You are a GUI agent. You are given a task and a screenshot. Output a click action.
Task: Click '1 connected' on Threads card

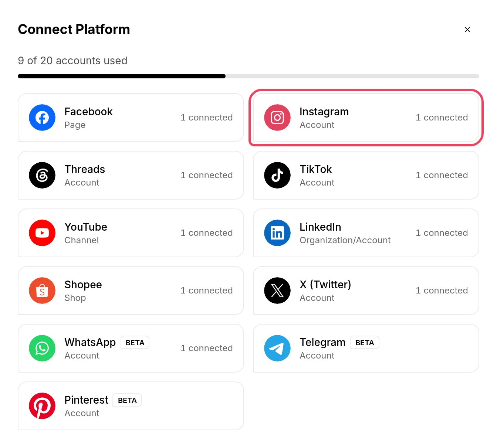(207, 175)
